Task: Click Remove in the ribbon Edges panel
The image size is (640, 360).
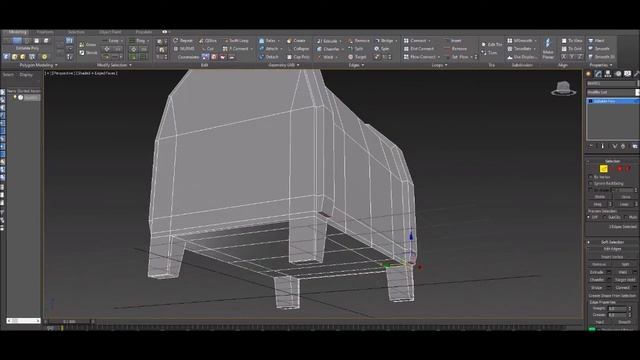Action: (359, 41)
